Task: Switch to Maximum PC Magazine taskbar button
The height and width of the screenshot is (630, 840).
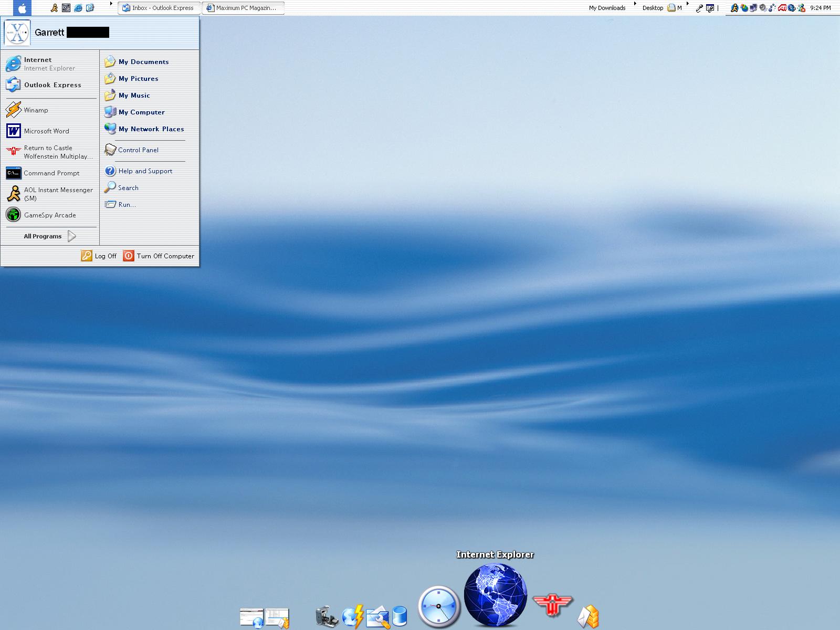Action: [243, 8]
